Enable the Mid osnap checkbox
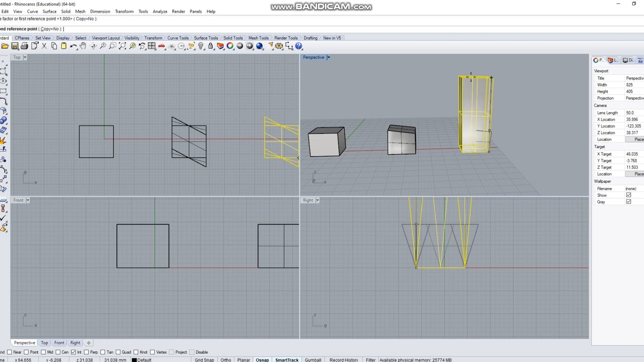This screenshot has width=644, height=362. [43, 352]
